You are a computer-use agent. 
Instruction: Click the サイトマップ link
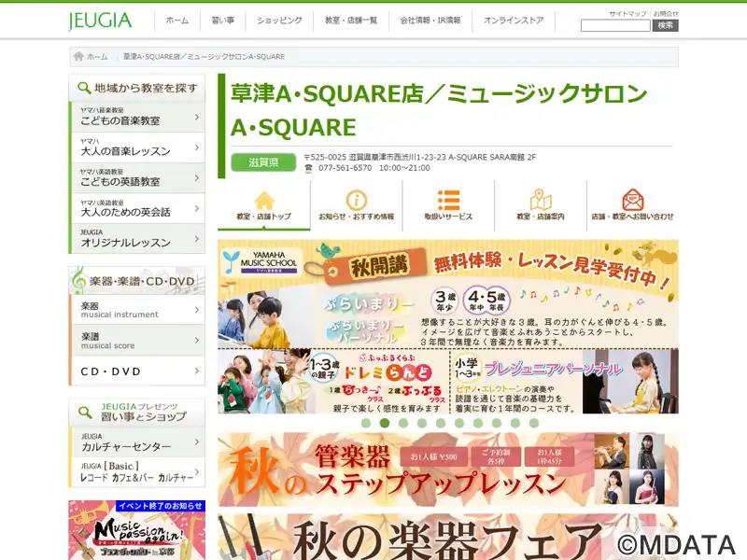pos(627,13)
